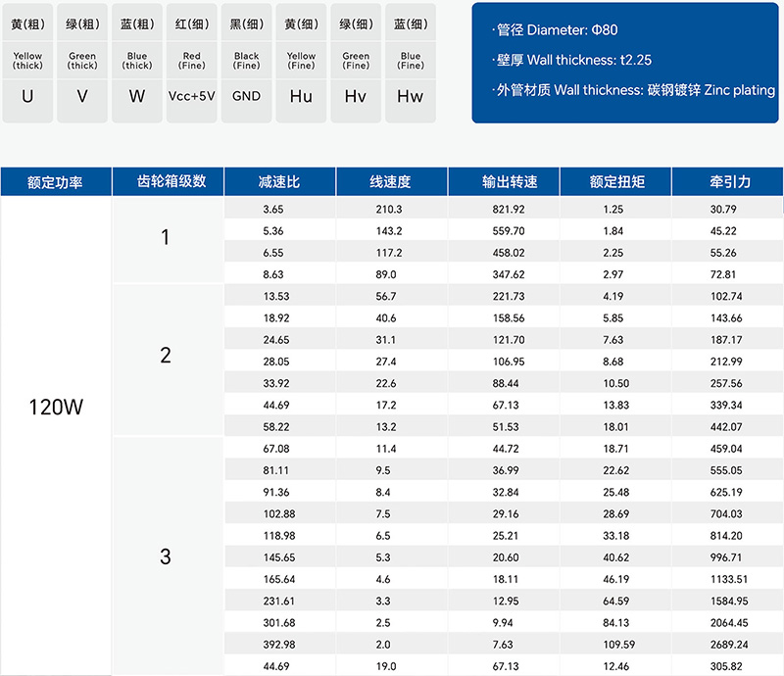The height and width of the screenshot is (676, 784).
Task: Select the 输出转速 column header
Action: [503, 182]
